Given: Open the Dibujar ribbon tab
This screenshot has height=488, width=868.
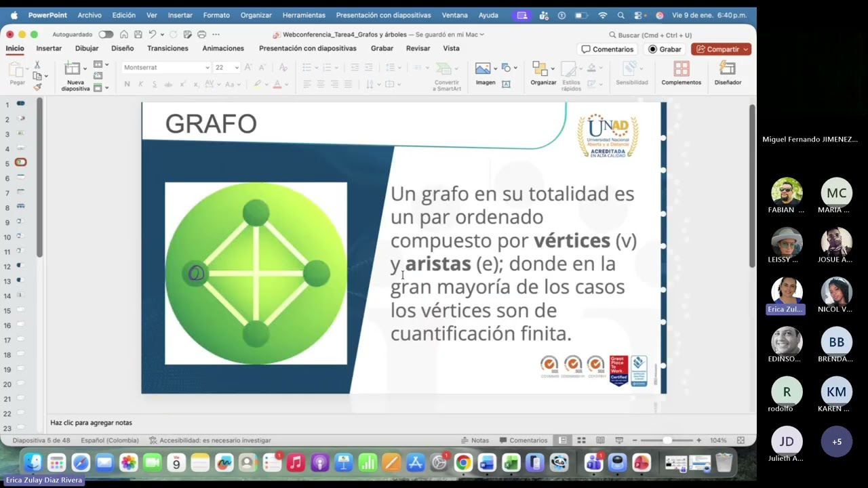Looking at the screenshot, I should click(87, 48).
